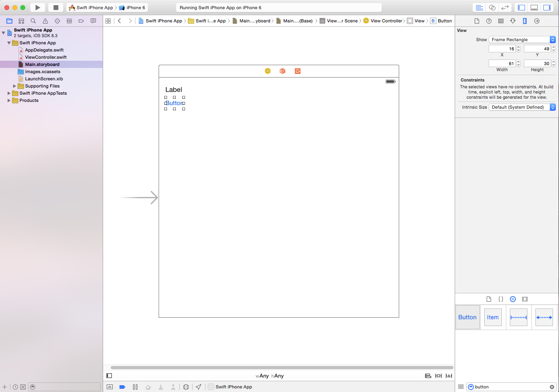Image resolution: width=559 pixels, height=392 pixels.
Task: Toggle the Utilities panel visibility
Action: tap(547, 8)
